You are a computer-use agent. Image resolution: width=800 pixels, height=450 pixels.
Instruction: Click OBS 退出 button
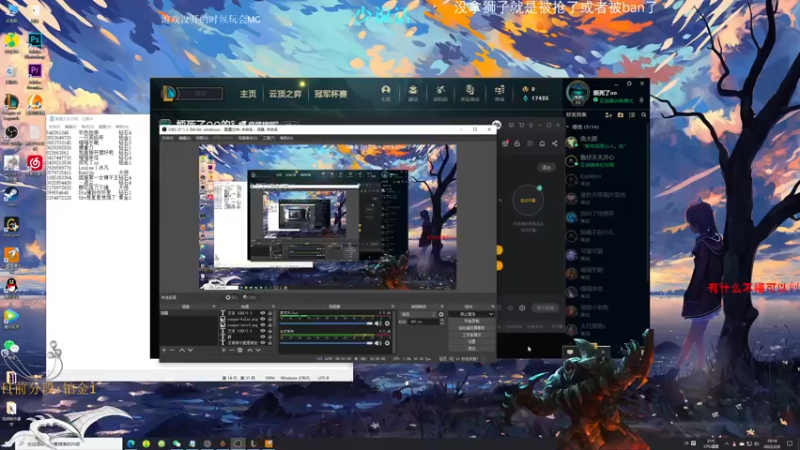(x=472, y=348)
